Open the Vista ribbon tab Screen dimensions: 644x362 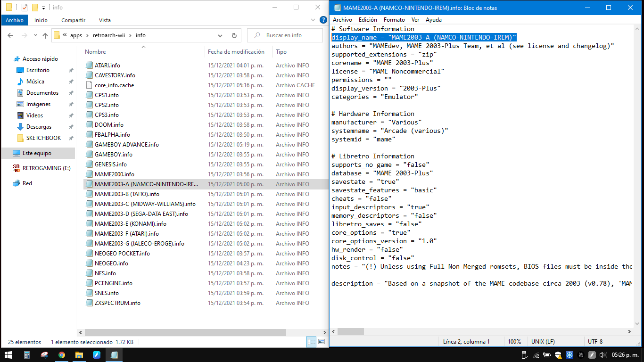pyautogui.click(x=105, y=20)
